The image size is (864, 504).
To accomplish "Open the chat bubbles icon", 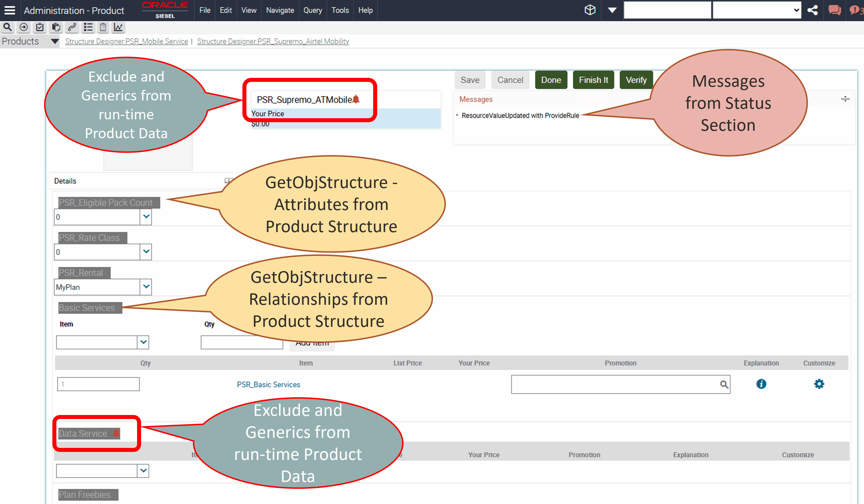I will [x=834, y=10].
